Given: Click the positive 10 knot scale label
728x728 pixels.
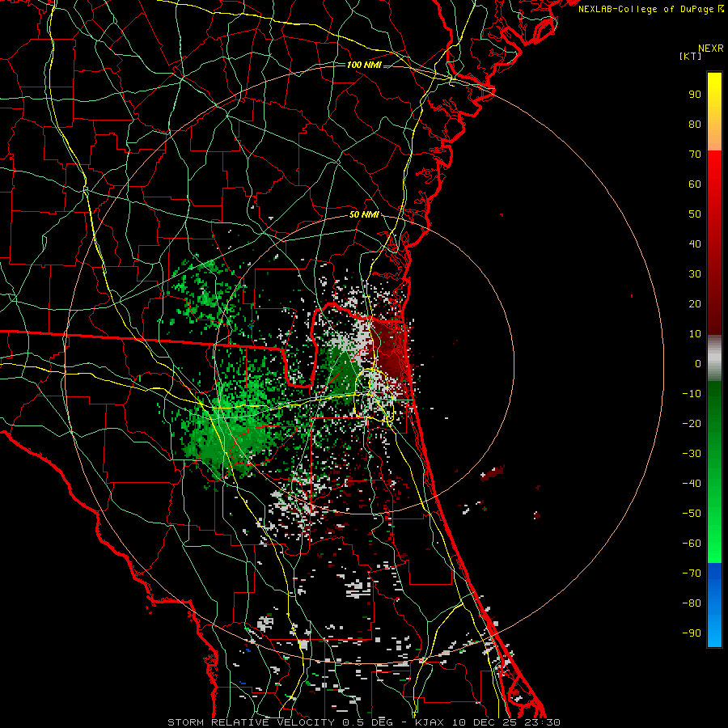Looking at the screenshot, I should [695, 334].
